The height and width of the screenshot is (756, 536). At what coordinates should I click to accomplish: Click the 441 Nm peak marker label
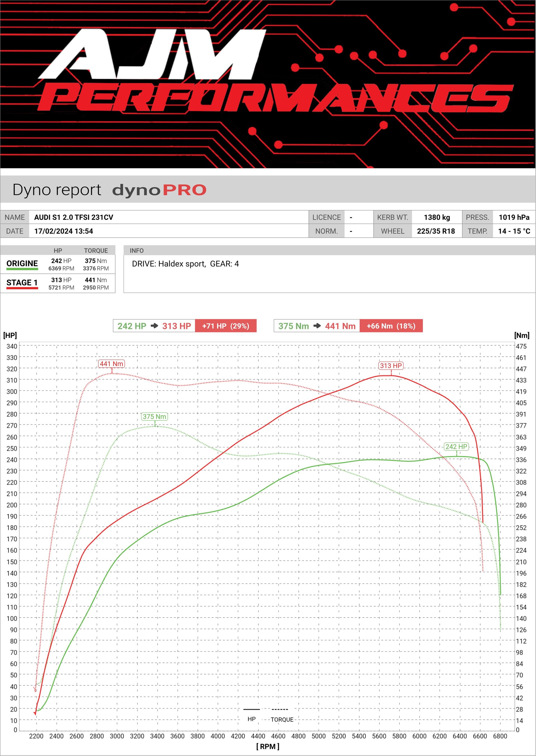112,364
